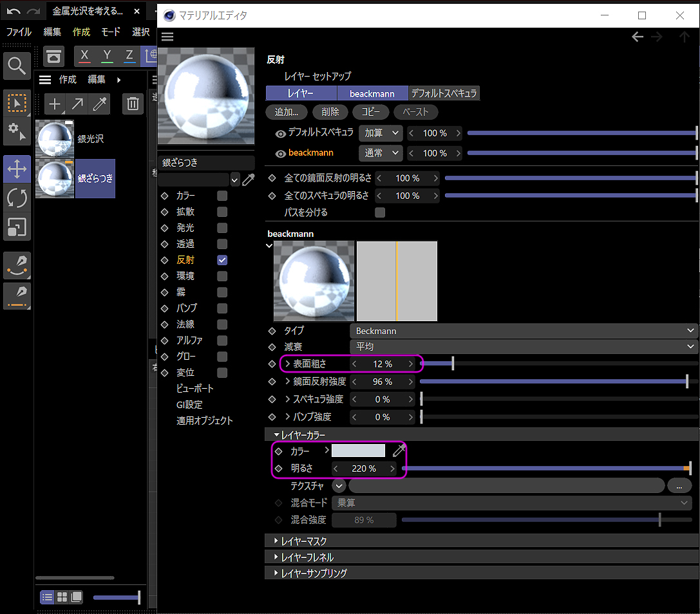Click the layer color swatch

tap(358, 451)
